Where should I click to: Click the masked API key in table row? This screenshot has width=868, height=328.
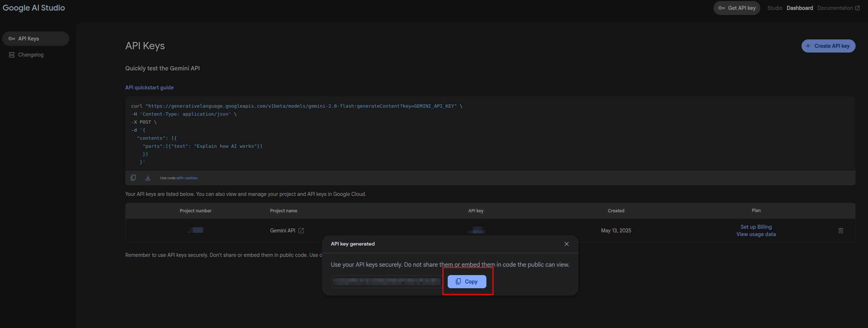point(477,230)
